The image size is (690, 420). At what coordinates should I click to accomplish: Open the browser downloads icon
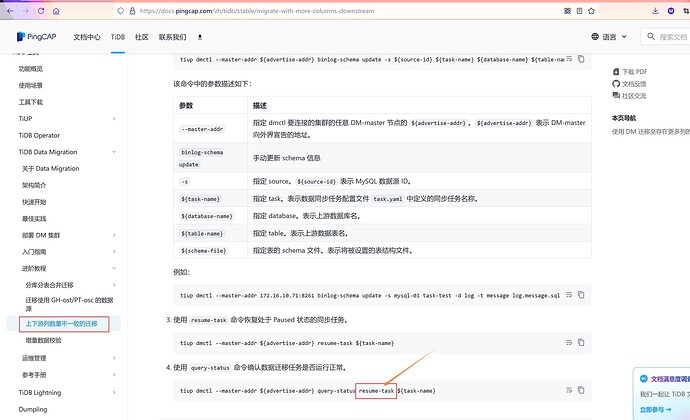655,11
